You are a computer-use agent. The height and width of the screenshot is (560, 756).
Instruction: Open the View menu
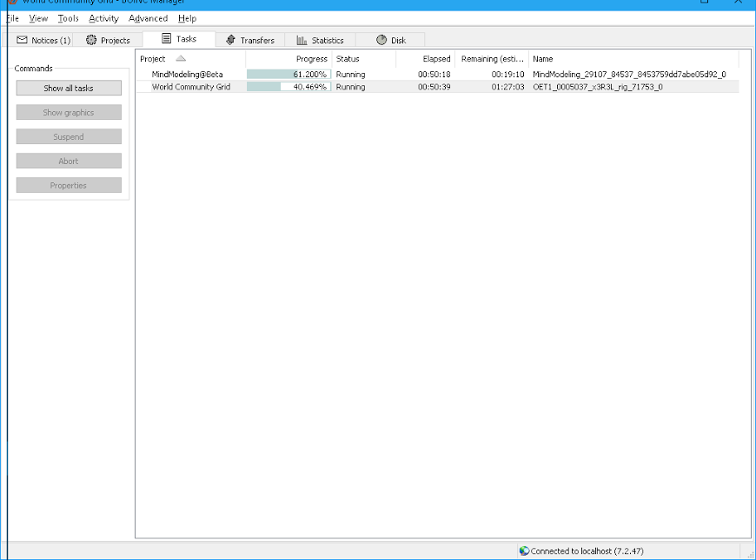click(38, 18)
